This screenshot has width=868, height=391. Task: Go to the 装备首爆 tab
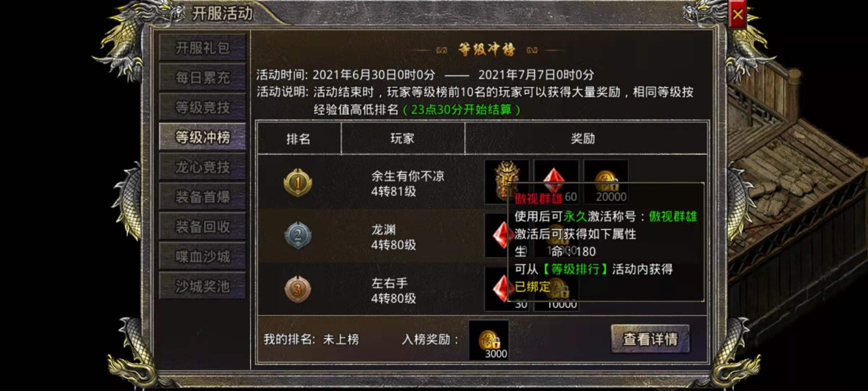coord(203,197)
